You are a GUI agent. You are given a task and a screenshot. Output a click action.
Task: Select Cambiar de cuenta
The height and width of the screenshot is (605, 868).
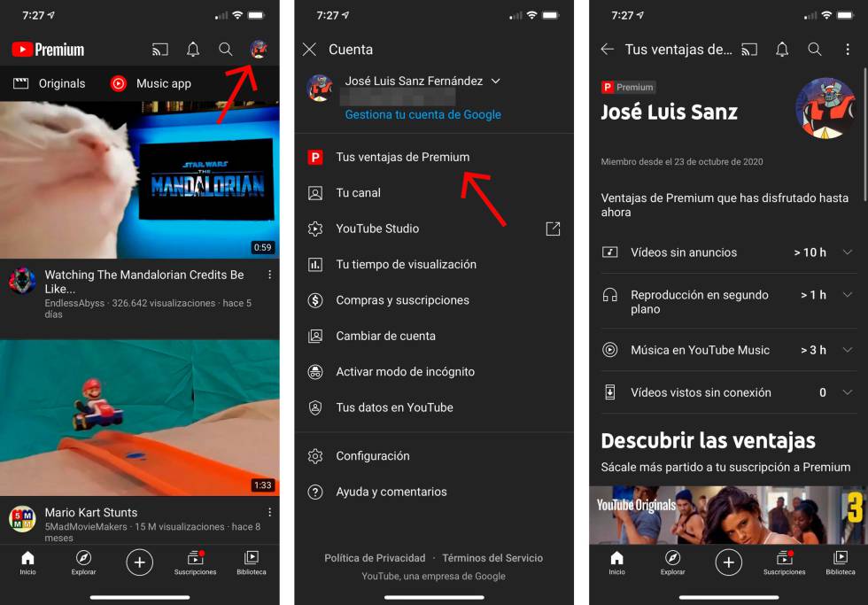click(x=434, y=336)
